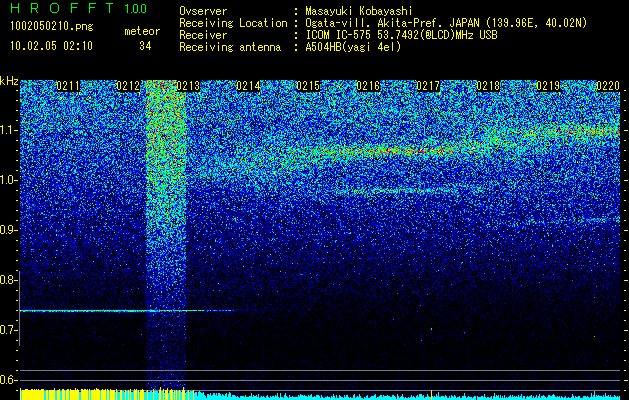Click observer name Masayuki Kobayashi
629x400 pixels.
pyautogui.click(x=359, y=11)
